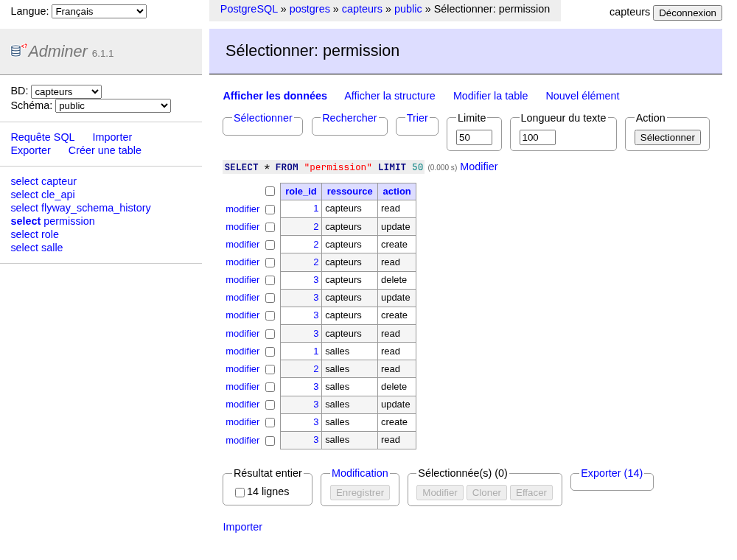Open the BD database dropdown
737x560 pixels.
(66, 91)
